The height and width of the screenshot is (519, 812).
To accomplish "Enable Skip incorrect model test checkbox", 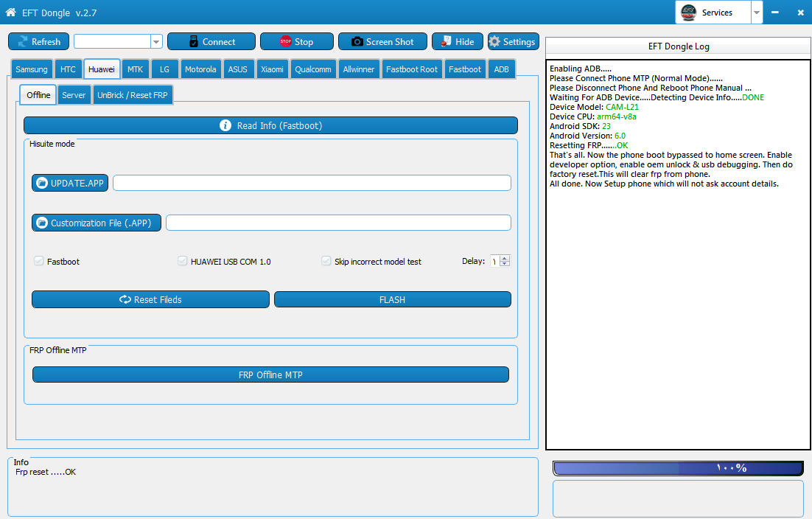I will coord(326,261).
